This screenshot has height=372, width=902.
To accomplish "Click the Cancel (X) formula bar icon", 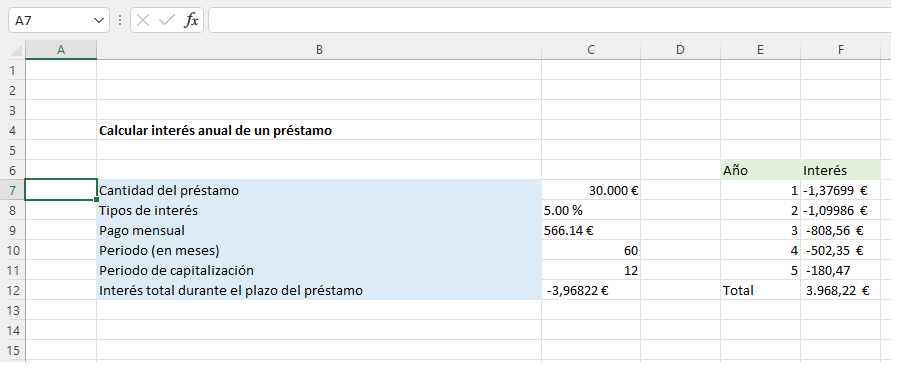I will 143,21.
